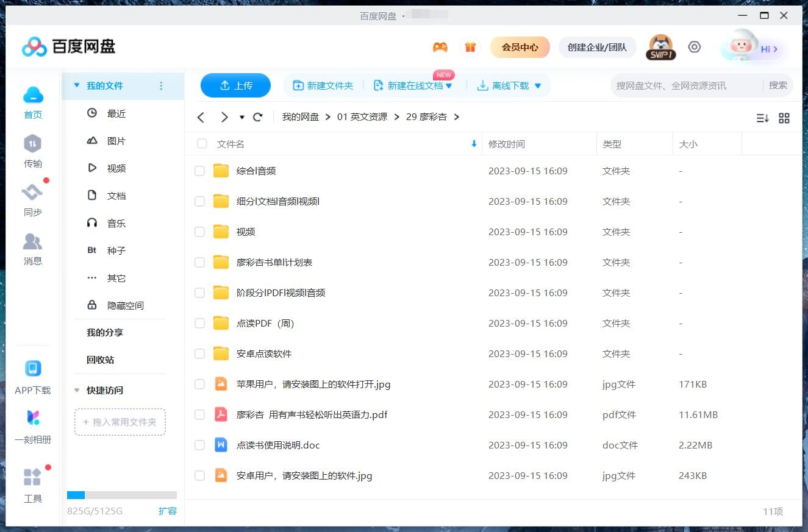Click the 扩容 expand storage link
This screenshot has height=532, width=808.
pos(168,511)
